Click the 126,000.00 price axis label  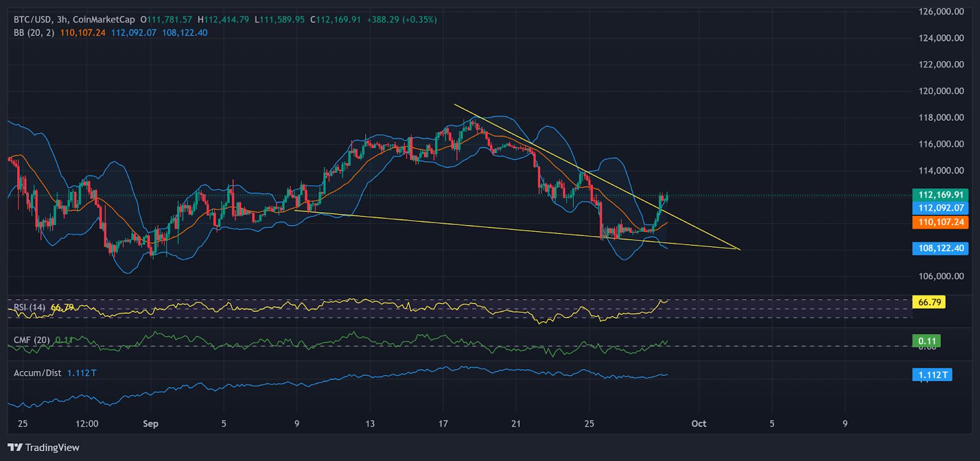tap(941, 11)
